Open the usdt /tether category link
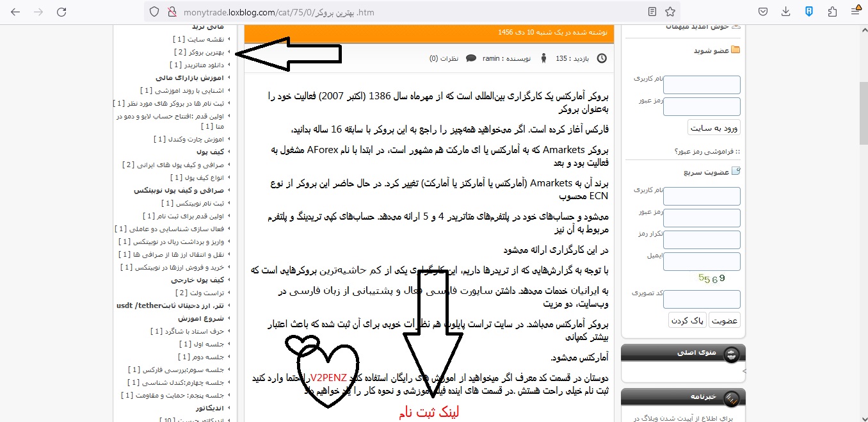This screenshot has height=422, width=868. (x=170, y=305)
